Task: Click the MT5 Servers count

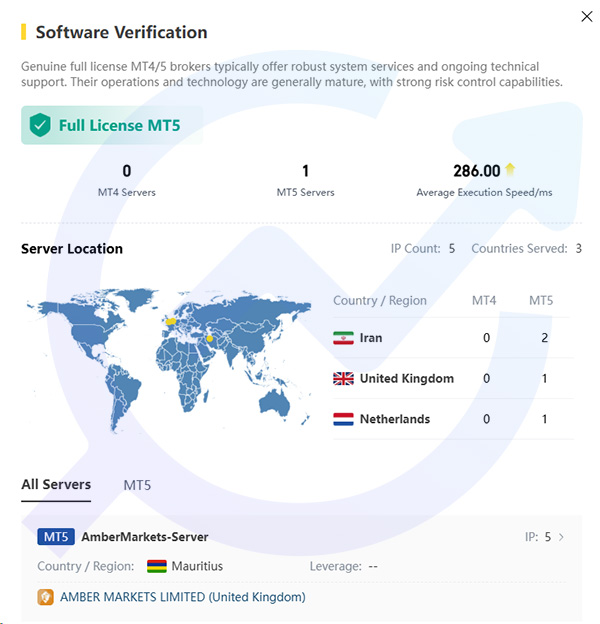Action: [306, 171]
